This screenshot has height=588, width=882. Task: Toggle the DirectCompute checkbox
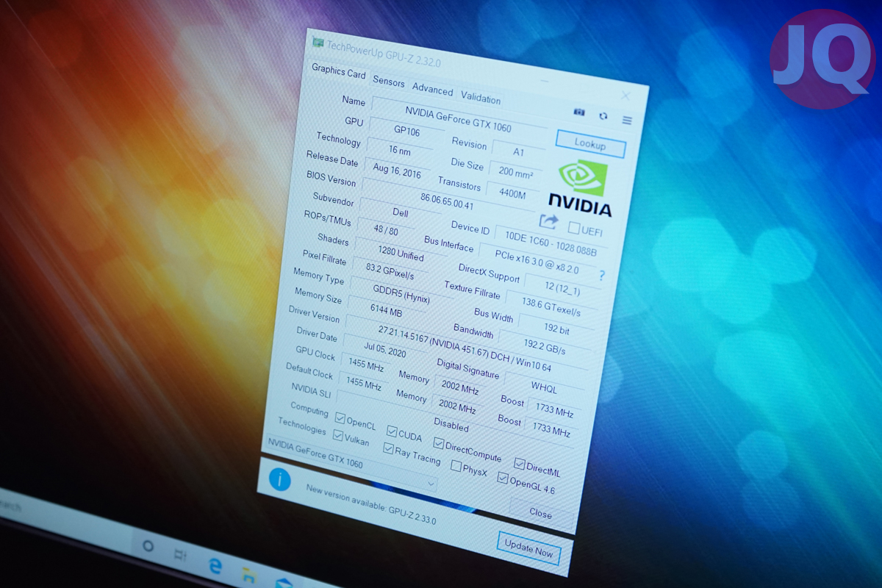(x=439, y=443)
